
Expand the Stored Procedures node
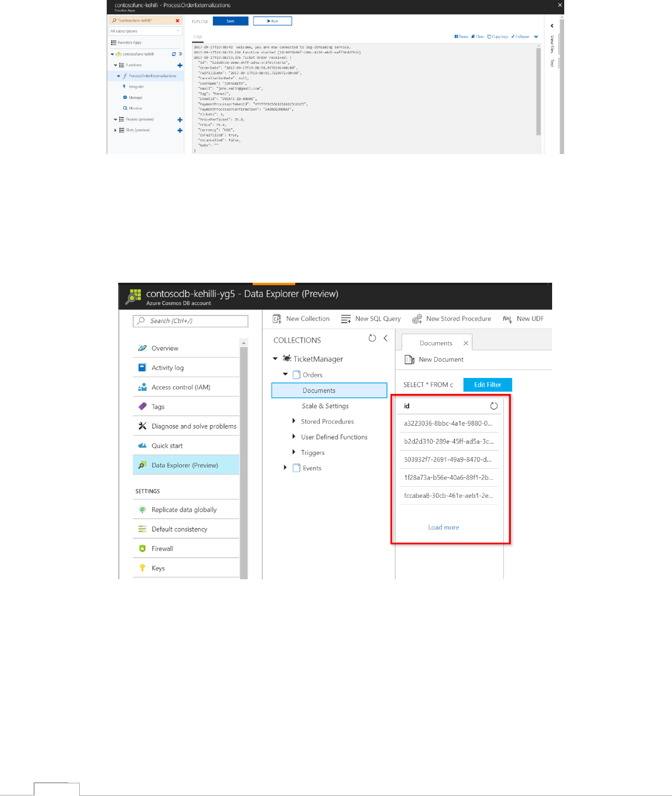(x=294, y=421)
